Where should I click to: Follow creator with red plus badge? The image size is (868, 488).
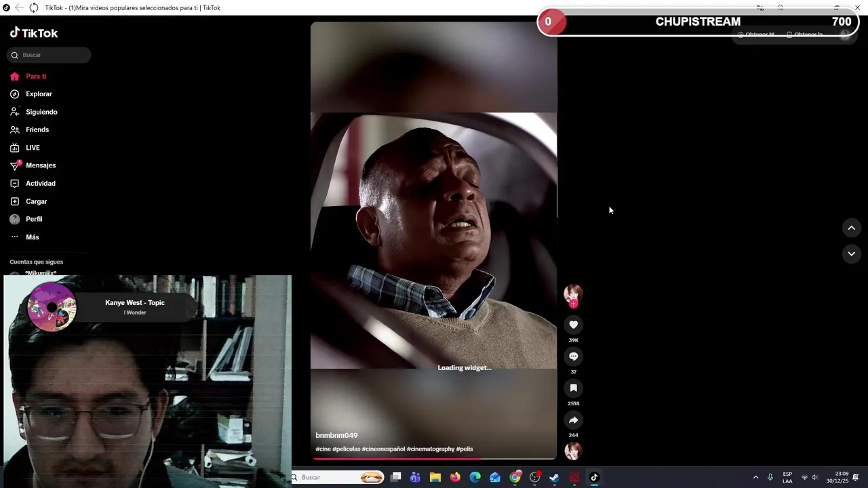(x=573, y=304)
